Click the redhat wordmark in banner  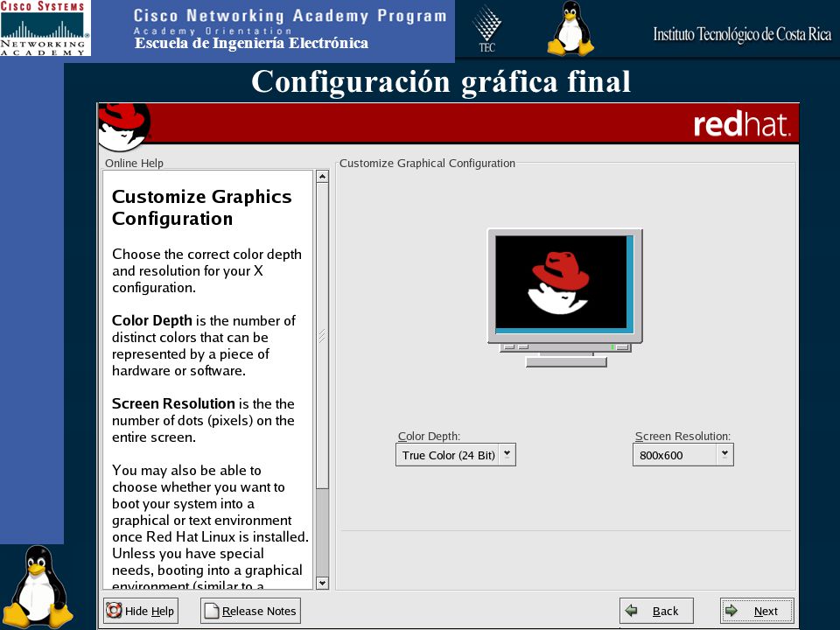click(x=742, y=124)
